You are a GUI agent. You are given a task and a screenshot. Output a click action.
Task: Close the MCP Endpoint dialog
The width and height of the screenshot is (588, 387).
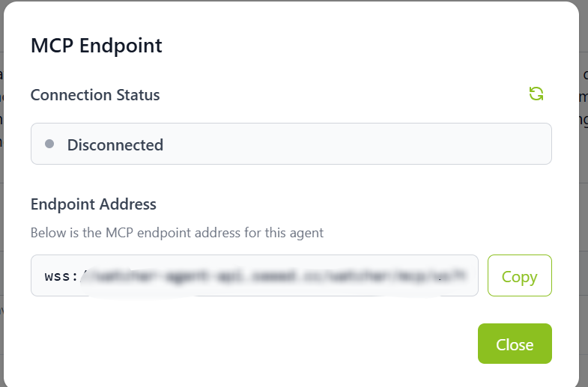click(x=515, y=344)
